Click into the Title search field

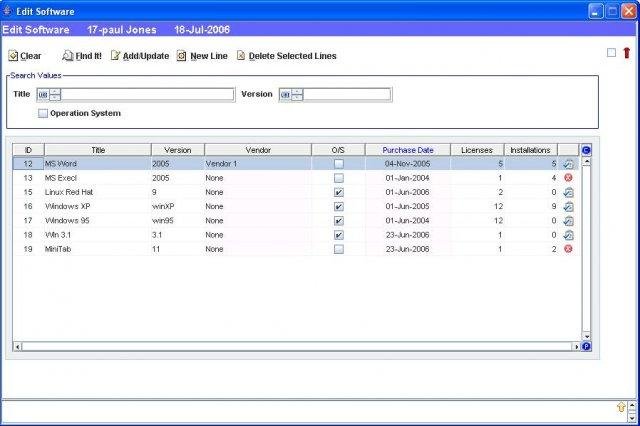[x=147, y=95]
